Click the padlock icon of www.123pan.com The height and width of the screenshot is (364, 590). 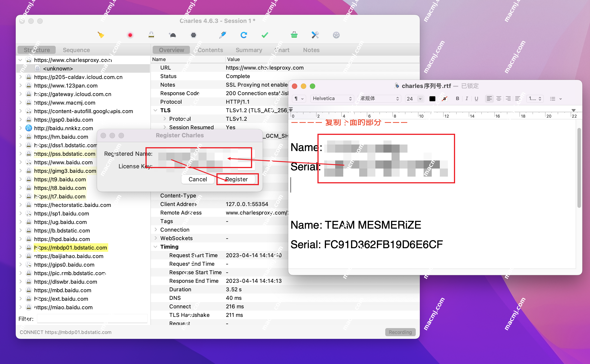[29, 86]
